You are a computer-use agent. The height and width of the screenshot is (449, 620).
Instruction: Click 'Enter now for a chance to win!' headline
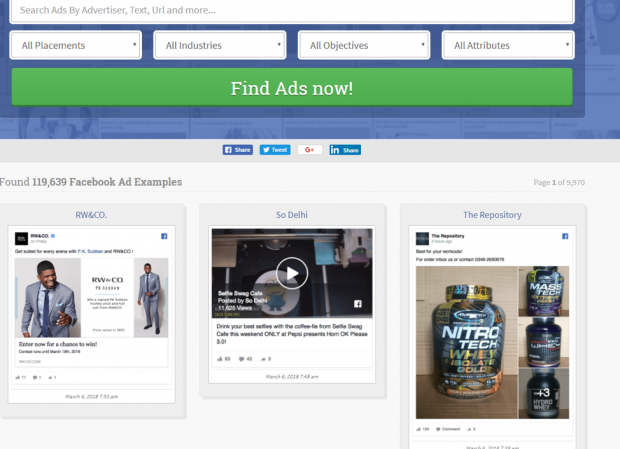[x=58, y=344]
